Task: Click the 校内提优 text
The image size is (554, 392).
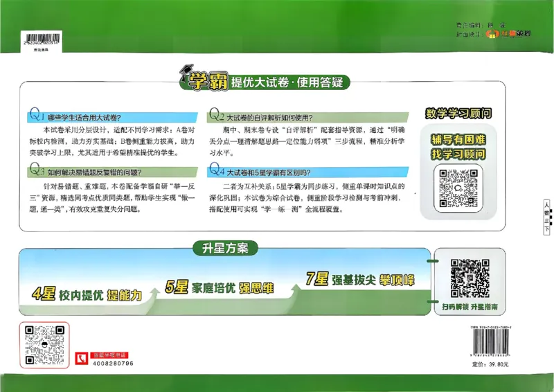Action: coord(81,295)
